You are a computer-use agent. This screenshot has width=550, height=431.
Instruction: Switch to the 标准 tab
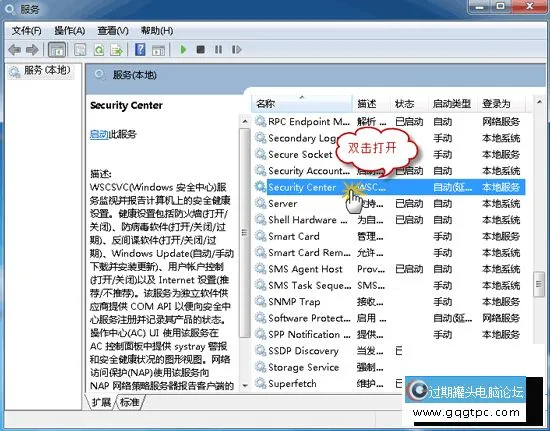[130, 402]
